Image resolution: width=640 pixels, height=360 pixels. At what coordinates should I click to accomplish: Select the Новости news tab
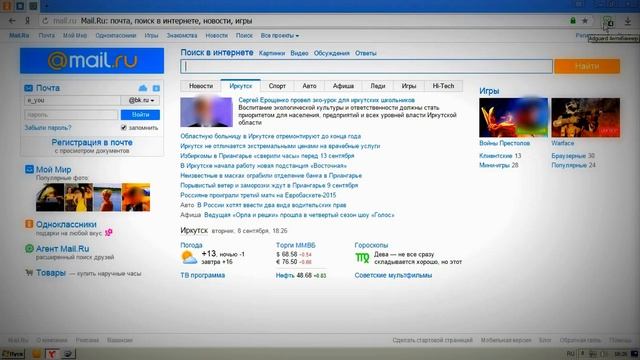pos(201,86)
